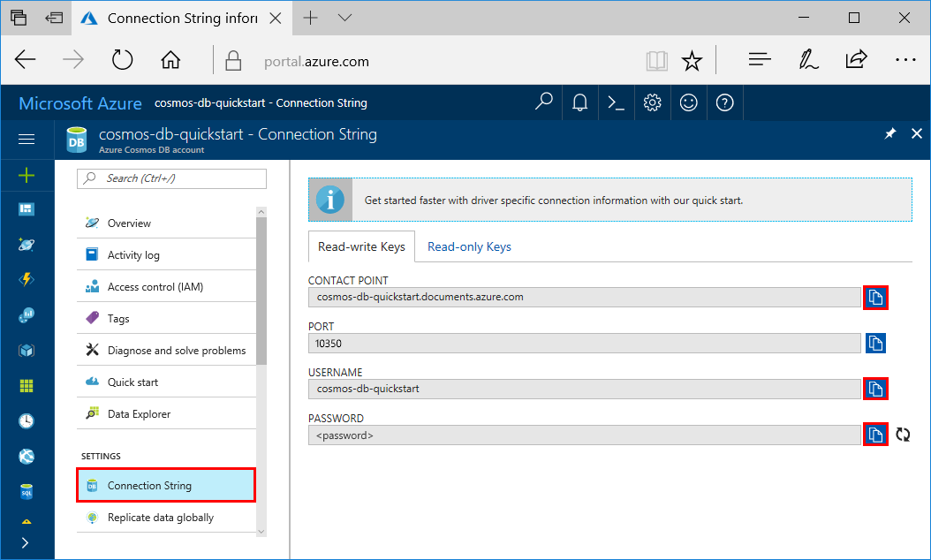Open portal settings gear
Screen dimensions: 931x560
pyautogui.click(x=652, y=102)
